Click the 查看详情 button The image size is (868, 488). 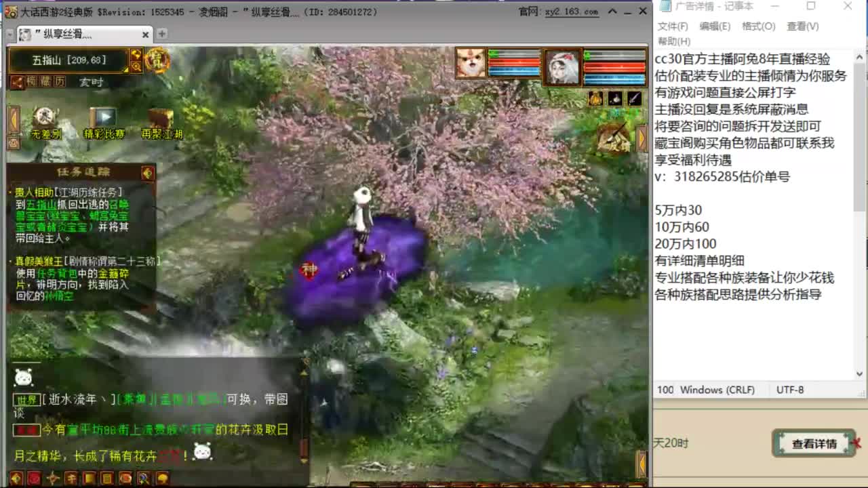(x=814, y=444)
